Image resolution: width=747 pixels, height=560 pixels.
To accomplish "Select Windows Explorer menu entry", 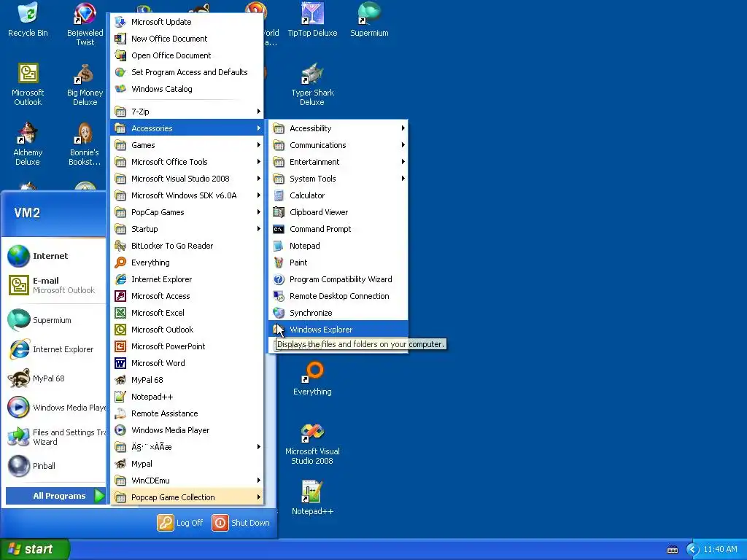I will point(338,330).
